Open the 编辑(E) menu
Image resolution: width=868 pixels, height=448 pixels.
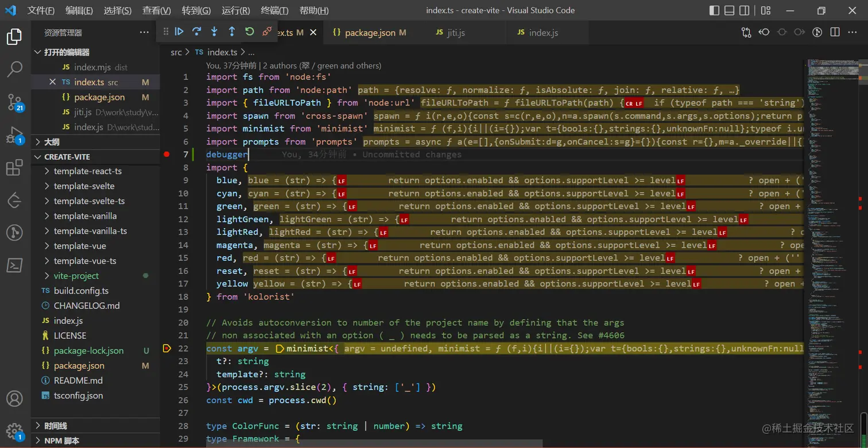pyautogui.click(x=79, y=10)
